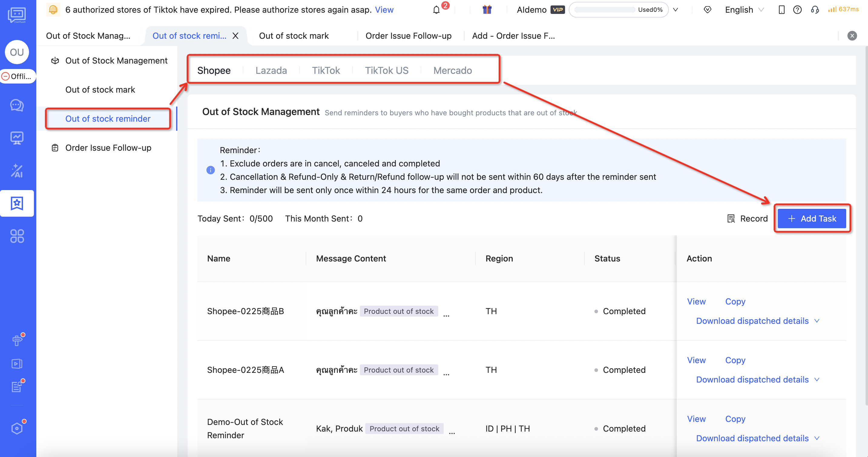Click the gift box icon
The image size is (868, 457).
pyautogui.click(x=487, y=9)
